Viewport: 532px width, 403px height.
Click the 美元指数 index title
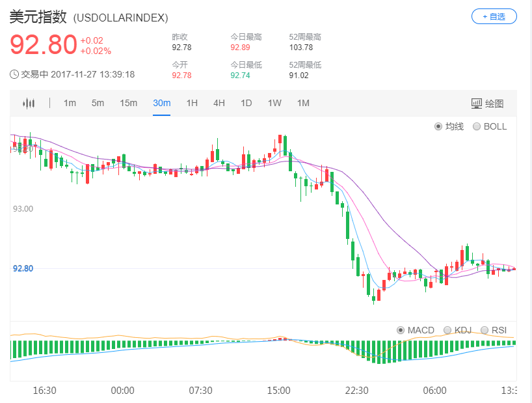tap(36, 18)
